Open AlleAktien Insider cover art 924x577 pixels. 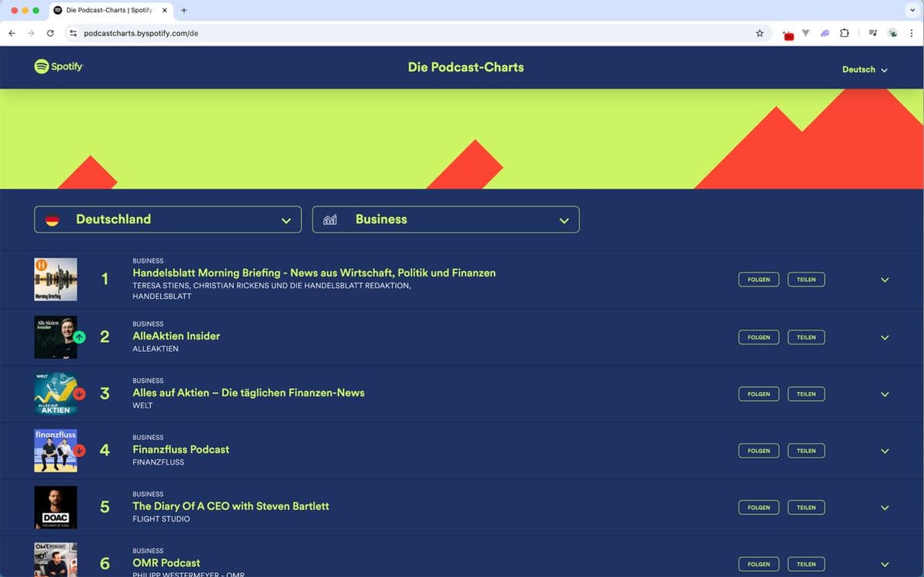(55, 337)
